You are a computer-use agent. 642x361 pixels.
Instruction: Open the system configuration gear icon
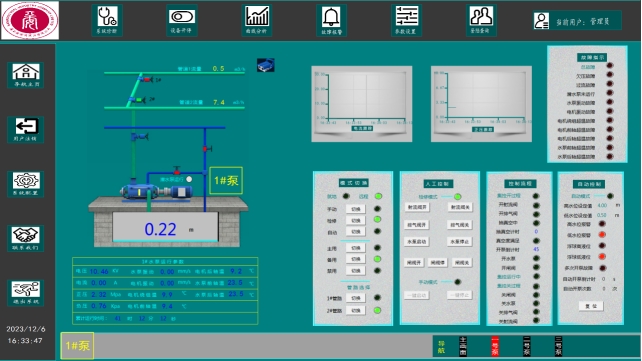coord(26,184)
